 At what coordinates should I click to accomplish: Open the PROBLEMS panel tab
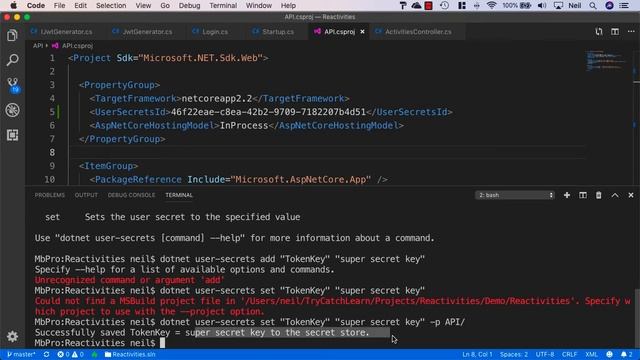tap(50, 195)
